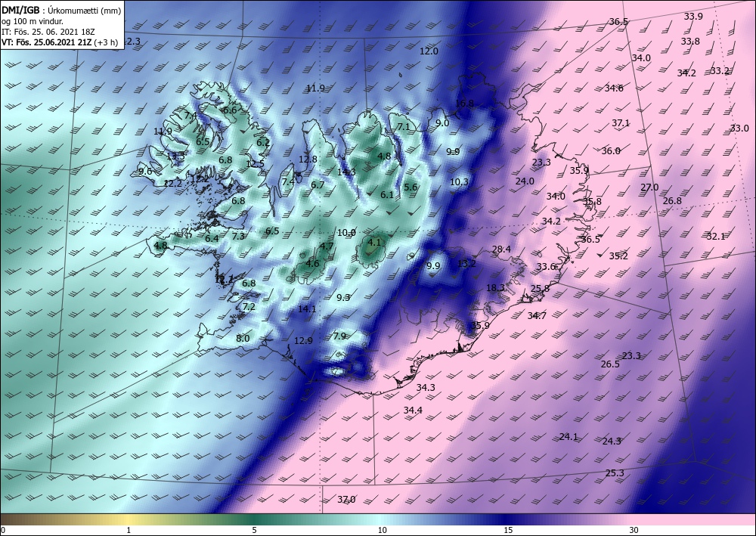The width and height of the screenshot is (756, 536).
Task: Click the 33.0 value label
Action: coord(739,129)
